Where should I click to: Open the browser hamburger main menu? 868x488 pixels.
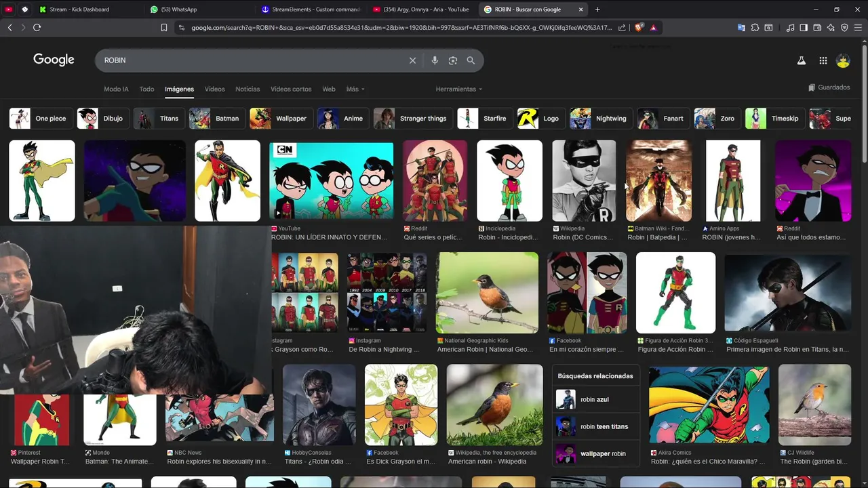pyautogui.click(x=858, y=28)
